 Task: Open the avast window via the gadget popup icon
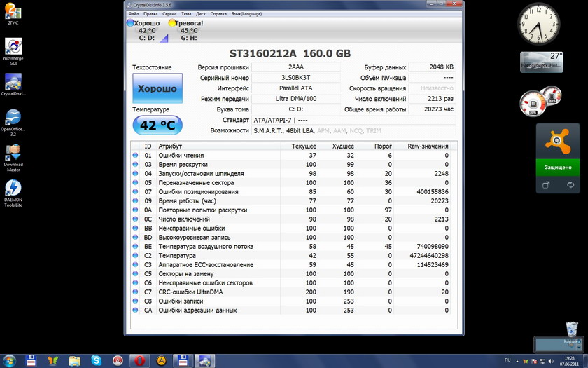point(546,185)
